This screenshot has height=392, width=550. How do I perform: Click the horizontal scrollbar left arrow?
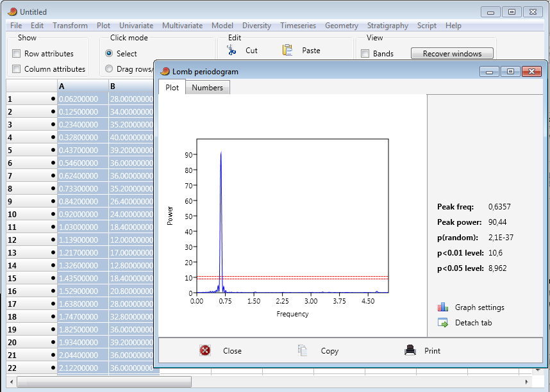pos(12,382)
